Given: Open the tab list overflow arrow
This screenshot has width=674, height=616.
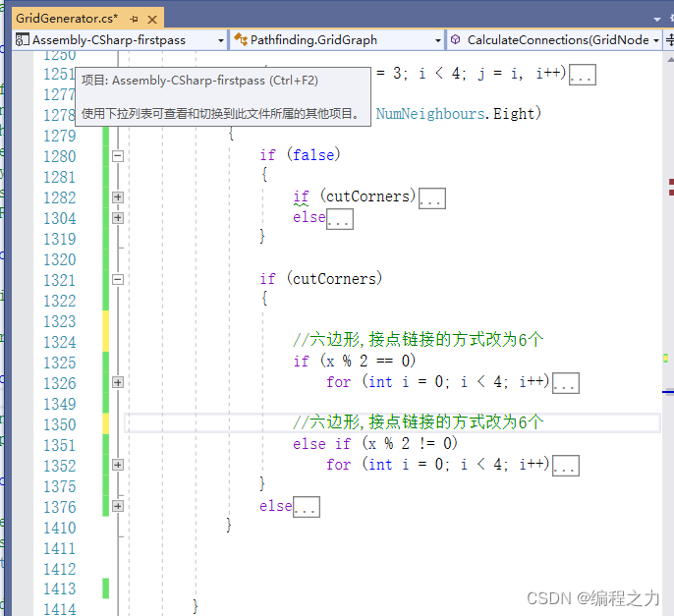Looking at the screenshot, I should [656, 19].
